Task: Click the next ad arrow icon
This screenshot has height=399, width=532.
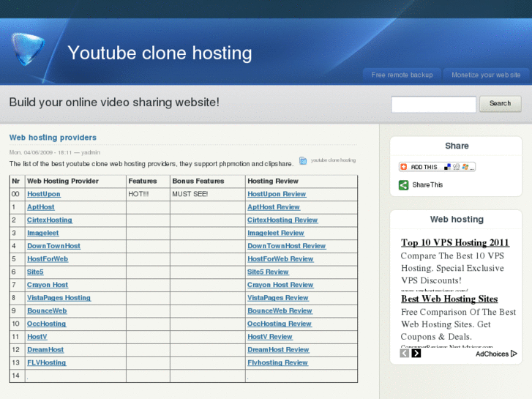Action: coord(416,354)
